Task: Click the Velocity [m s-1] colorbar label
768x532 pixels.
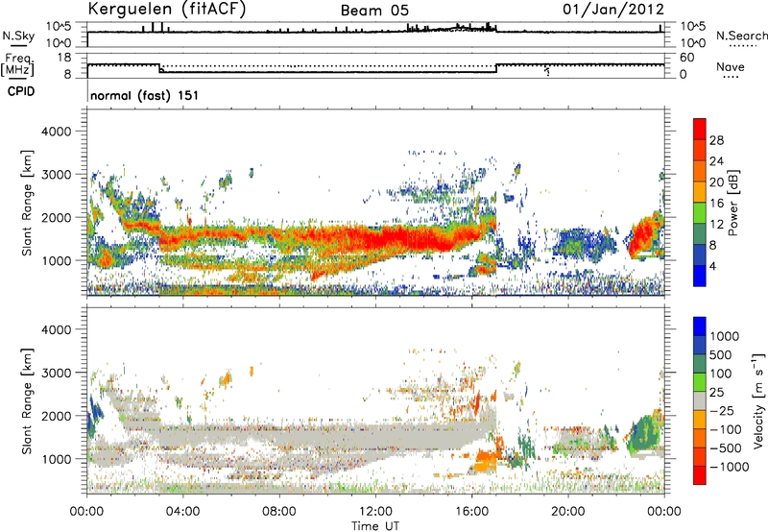Action: pos(758,400)
